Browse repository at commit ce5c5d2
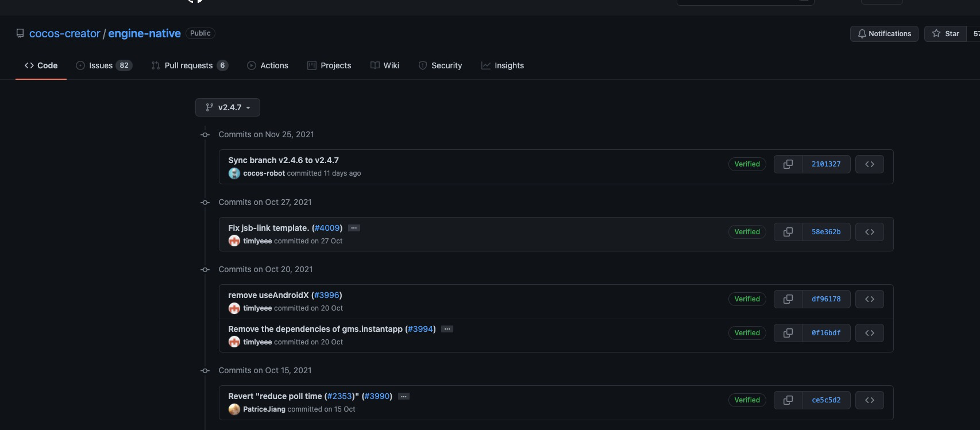This screenshot has width=980, height=430. 869,400
